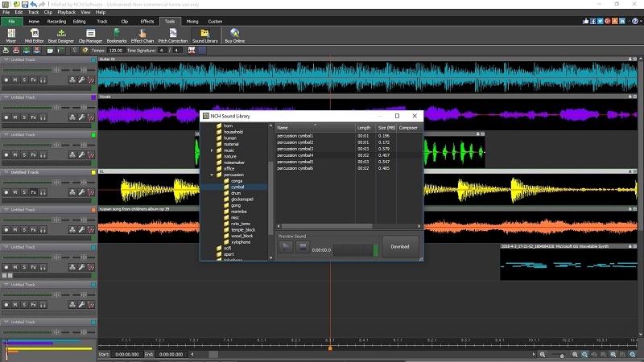Viewport: 644px width, 362px height.
Task: Switch to the Effects tab
Action: pyautogui.click(x=147, y=22)
